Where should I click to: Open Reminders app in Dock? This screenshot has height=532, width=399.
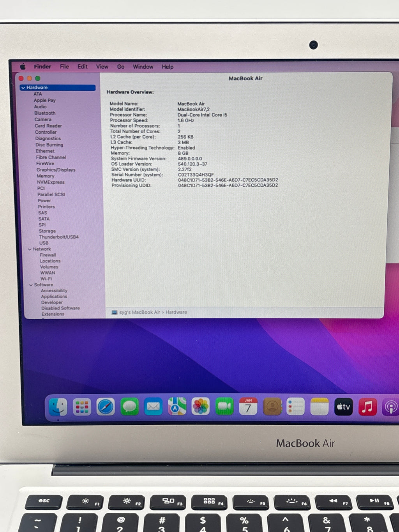(296, 407)
